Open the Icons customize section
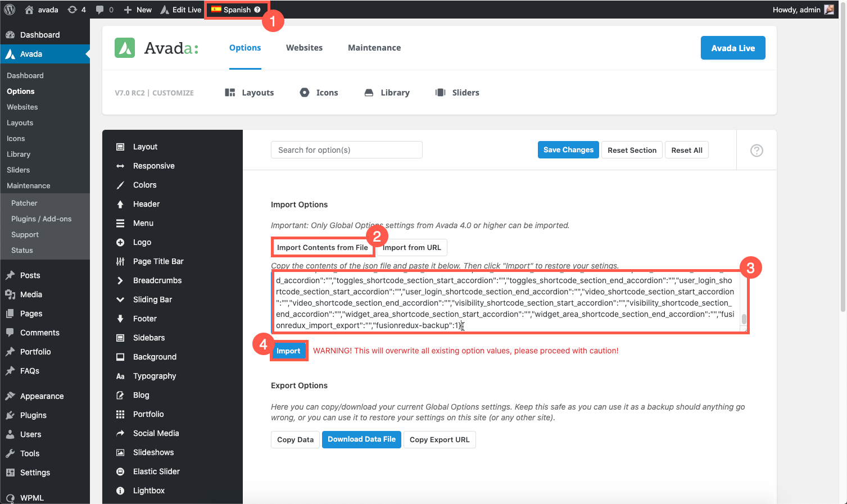 (319, 93)
